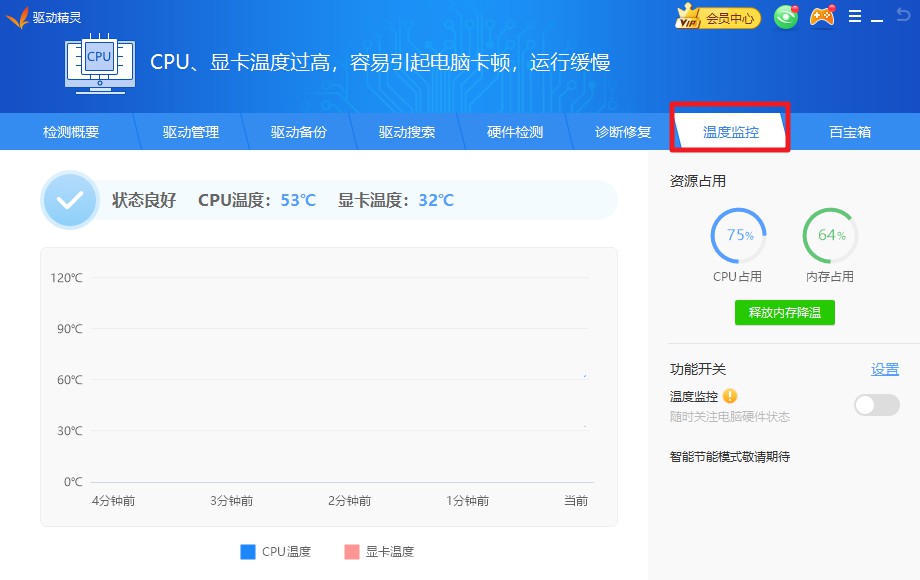Click the back arrow icon at top right

tap(903, 15)
